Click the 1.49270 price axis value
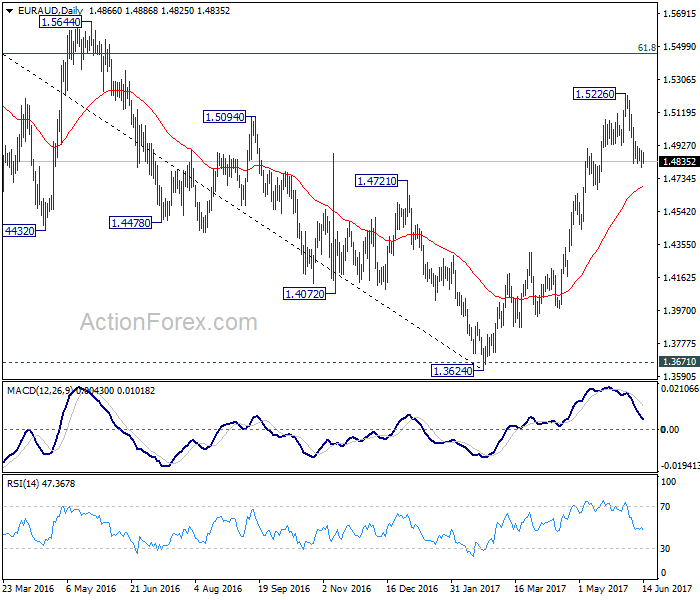The image size is (700, 600). 679,146
